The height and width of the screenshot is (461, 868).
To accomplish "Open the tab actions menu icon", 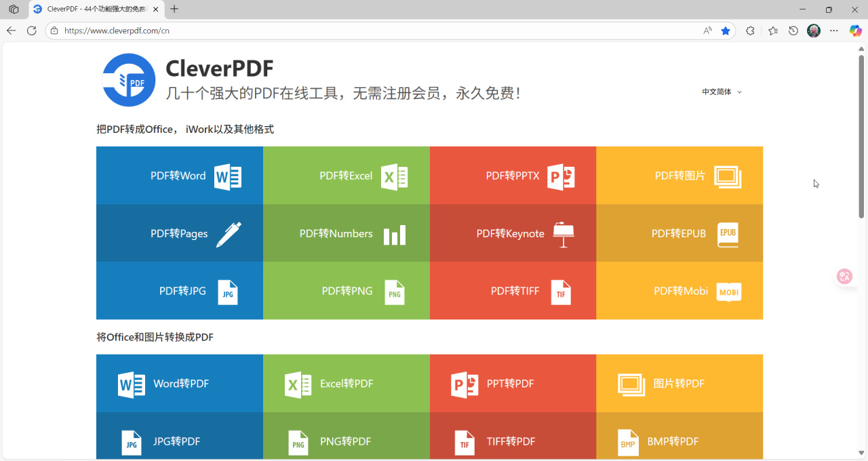I will pos(14,9).
